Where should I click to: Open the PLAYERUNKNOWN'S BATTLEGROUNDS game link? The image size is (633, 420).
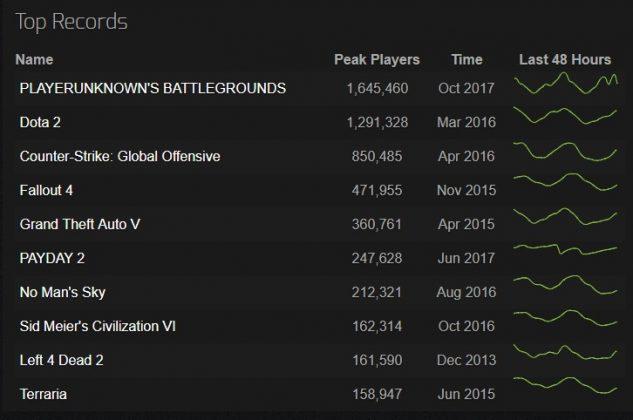[153, 88]
